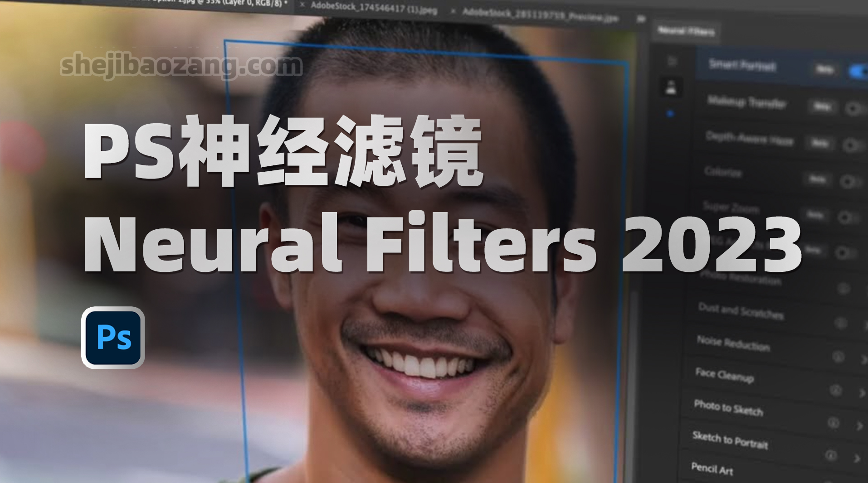Screen dimensions: 868x483
Task: Open info icon for Dust and Scratches
Action: (841, 323)
